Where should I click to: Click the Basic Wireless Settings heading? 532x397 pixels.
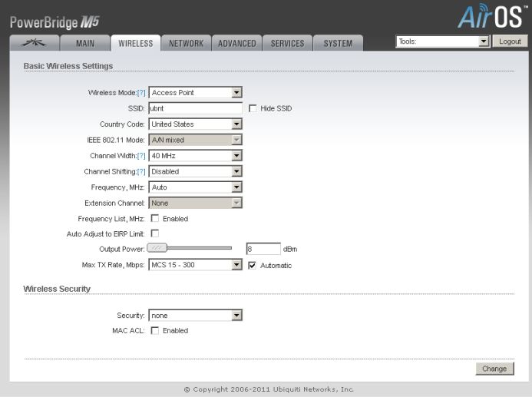click(68, 66)
